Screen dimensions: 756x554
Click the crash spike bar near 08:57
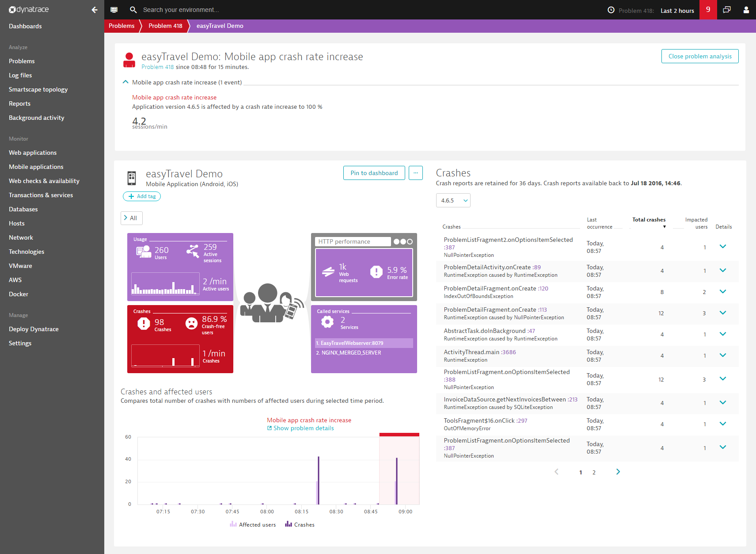(397, 481)
